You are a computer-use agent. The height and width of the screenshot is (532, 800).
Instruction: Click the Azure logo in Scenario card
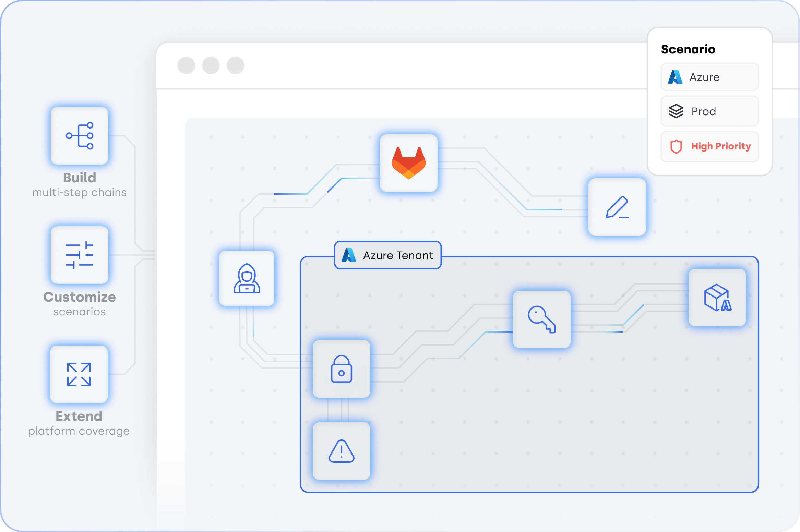pos(675,77)
